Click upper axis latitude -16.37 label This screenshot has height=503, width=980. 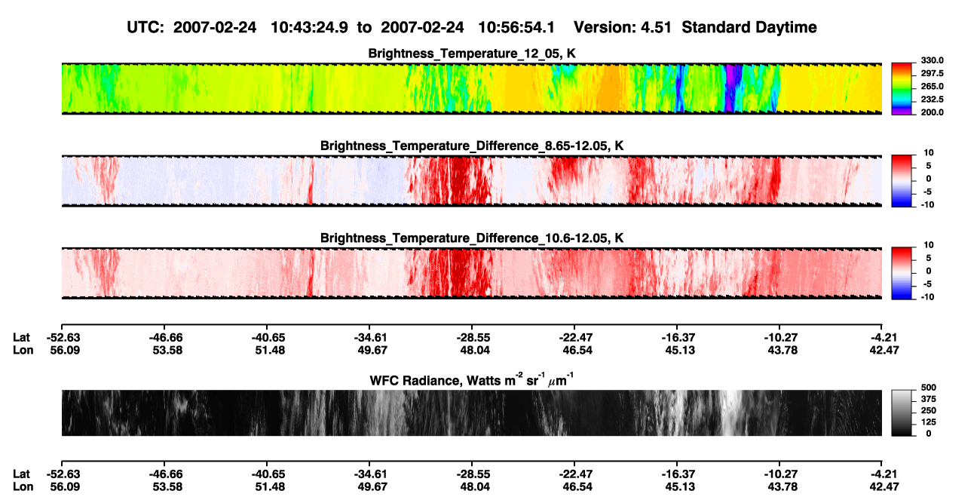click(677, 337)
